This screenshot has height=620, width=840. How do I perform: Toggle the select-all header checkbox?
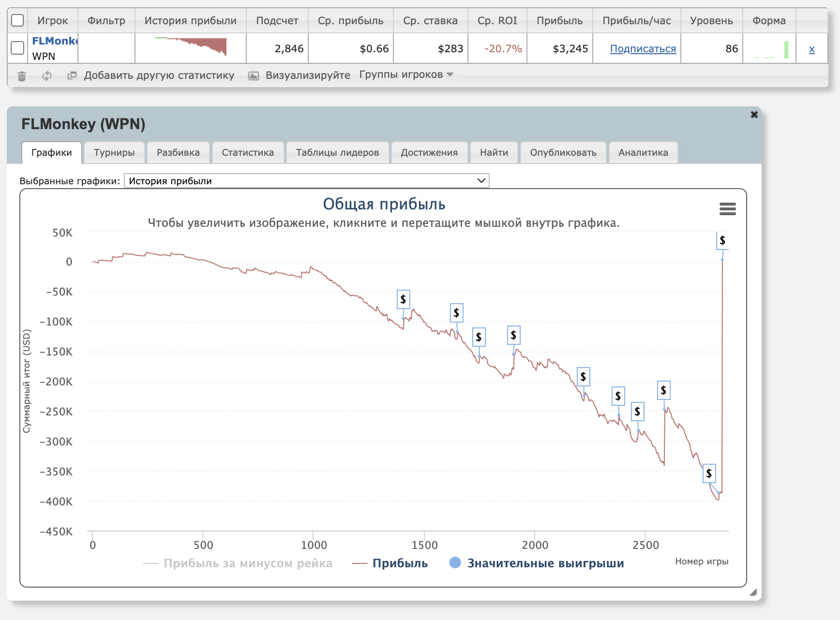click(x=17, y=20)
